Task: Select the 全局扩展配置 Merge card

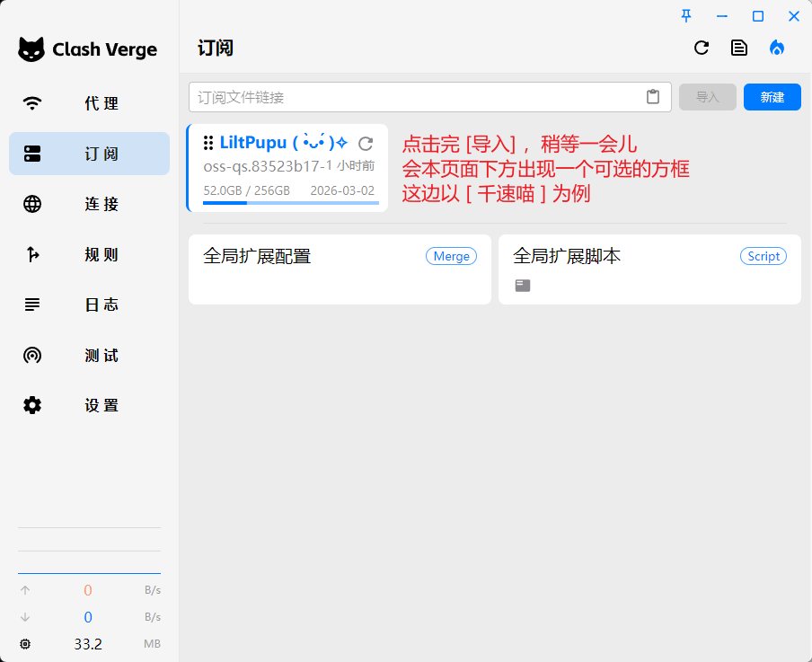Action: tap(340, 269)
